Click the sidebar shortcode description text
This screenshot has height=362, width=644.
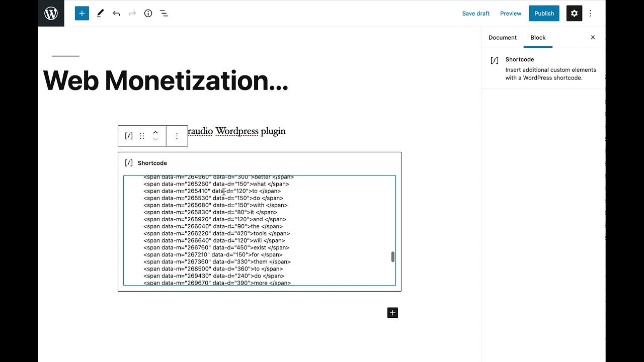[551, 74]
